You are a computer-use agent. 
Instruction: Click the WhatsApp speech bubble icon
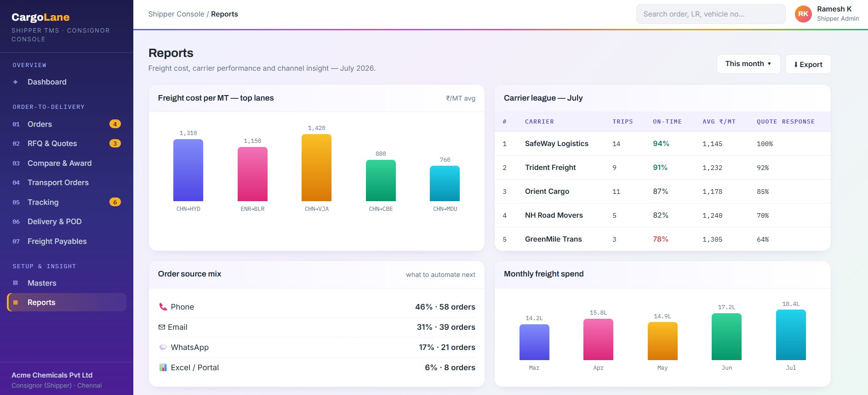tap(163, 347)
